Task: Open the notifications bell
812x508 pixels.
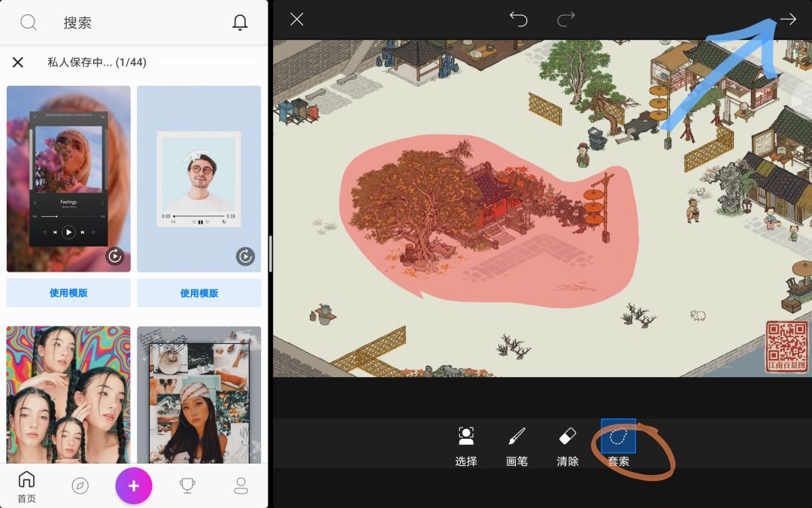Action: coord(240,23)
